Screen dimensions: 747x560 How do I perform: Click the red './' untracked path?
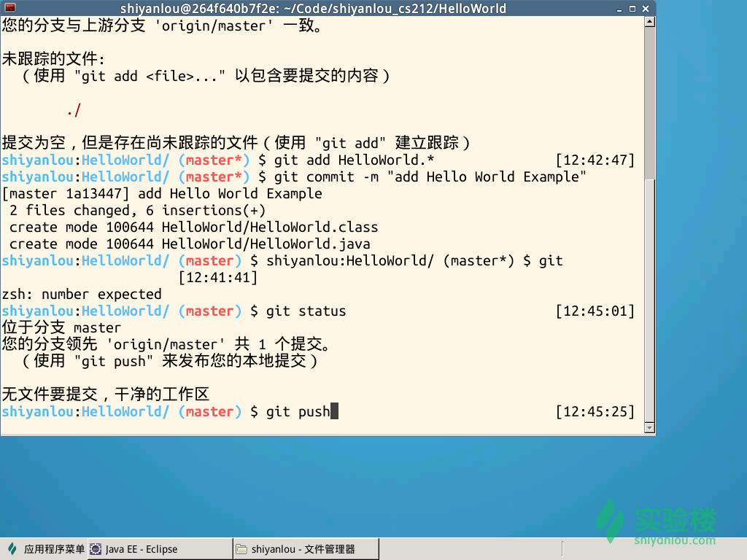(74, 110)
